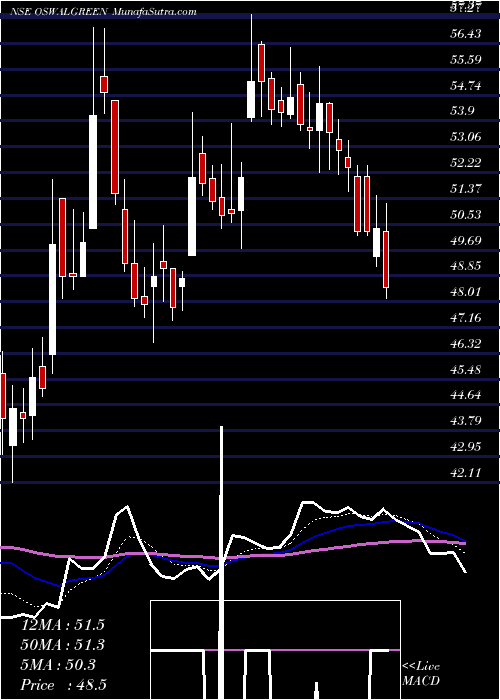Viewport: 500px width, 700px height.
Task: Click the 56.43 price axis label
Action: tap(466, 33)
